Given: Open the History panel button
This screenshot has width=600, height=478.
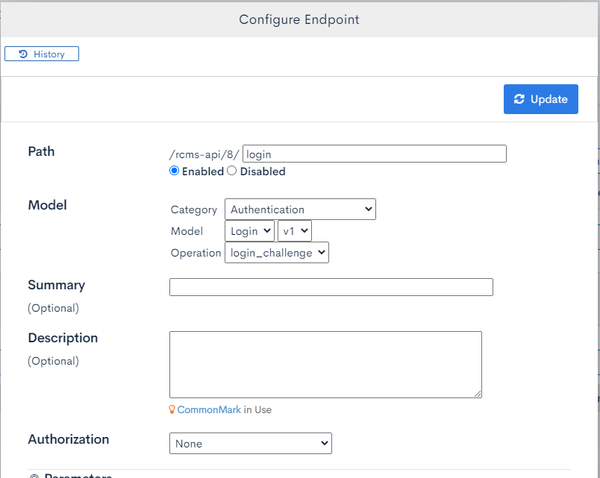Looking at the screenshot, I should (x=42, y=54).
